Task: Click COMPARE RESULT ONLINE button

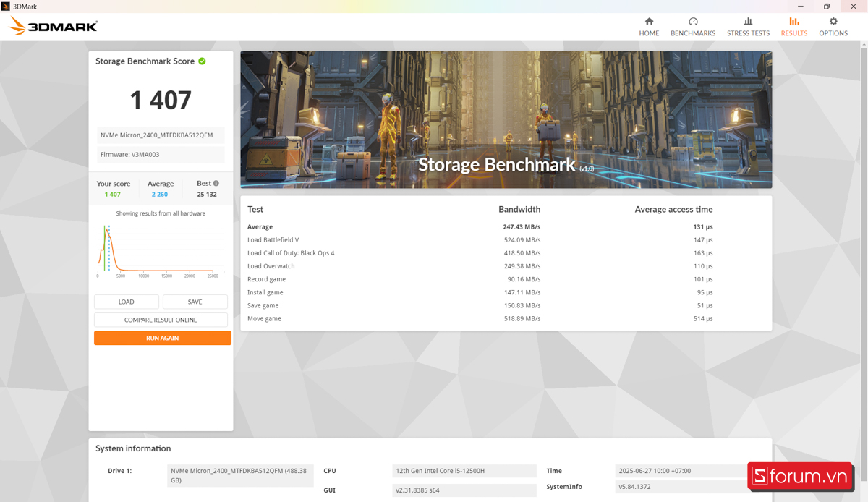Action: tap(161, 320)
